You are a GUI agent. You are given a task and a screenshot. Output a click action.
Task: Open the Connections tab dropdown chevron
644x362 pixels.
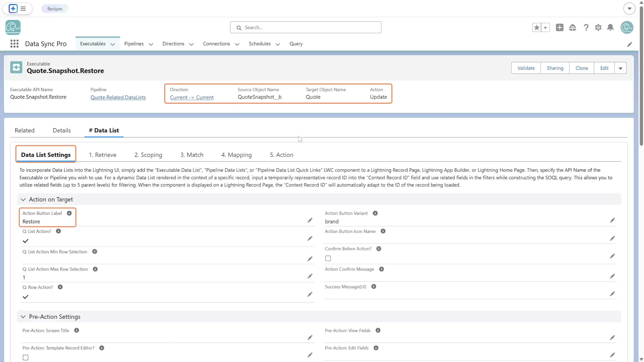237,44
